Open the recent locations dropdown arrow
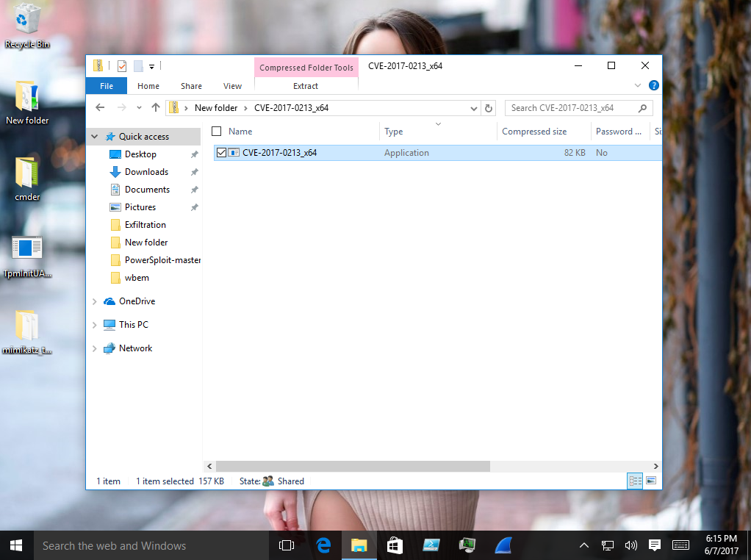 [x=139, y=108]
